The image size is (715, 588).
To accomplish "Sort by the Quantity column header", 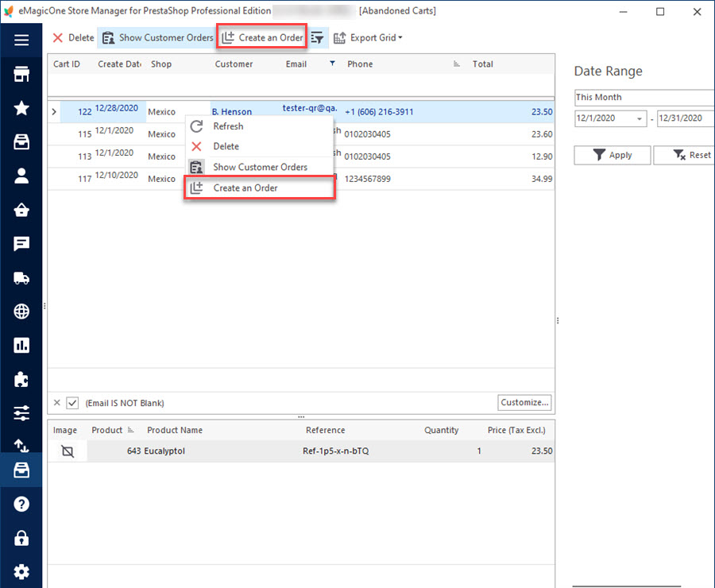I will coord(441,430).
